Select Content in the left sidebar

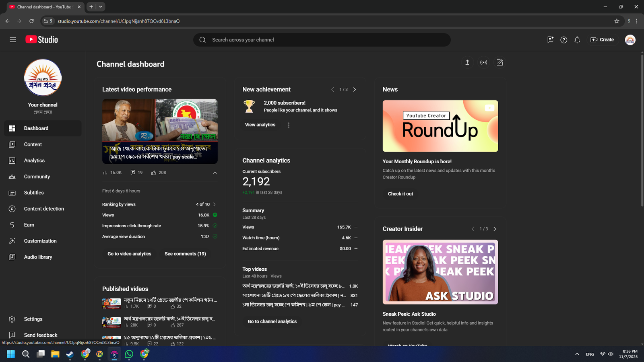tap(33, 144)
